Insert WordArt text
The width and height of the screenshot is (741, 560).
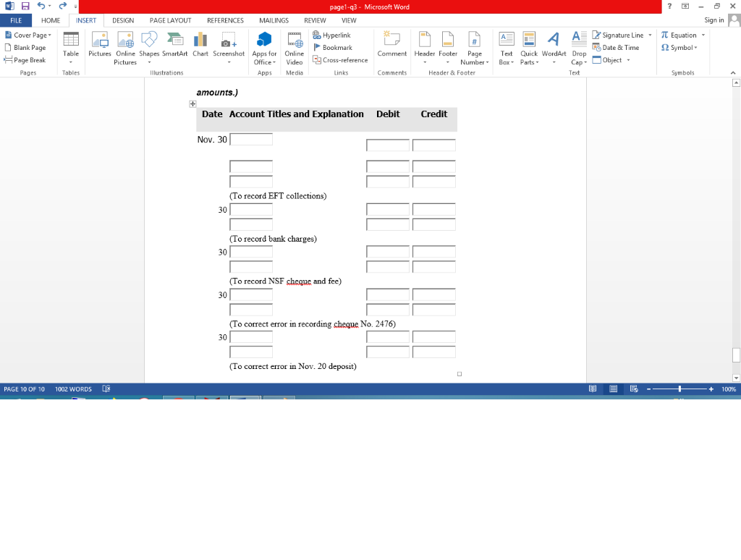click(554, 48)
